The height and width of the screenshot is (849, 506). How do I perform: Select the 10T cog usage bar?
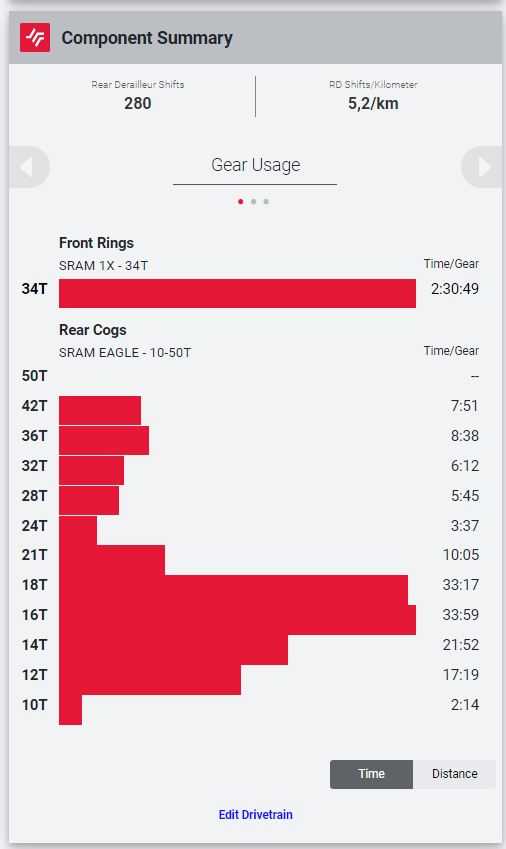(70, 709)
